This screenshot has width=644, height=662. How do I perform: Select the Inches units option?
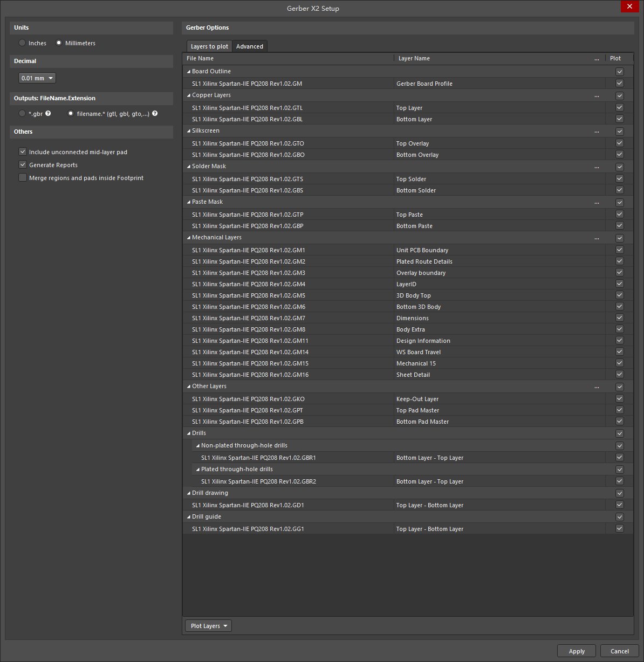pyautogui.click(x=22, y=43)
